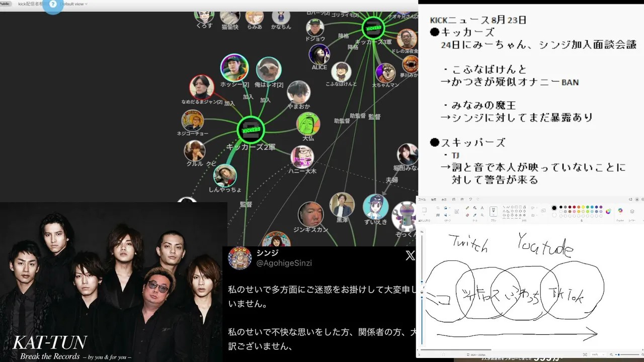Select the 俺はレオ avatar node
The image size is (644, 362).
[x=269, y=70]
